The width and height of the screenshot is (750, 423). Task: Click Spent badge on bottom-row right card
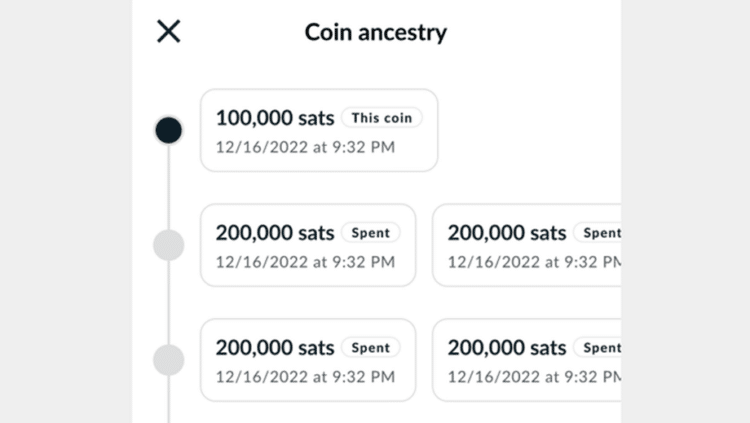click(600, 348)
